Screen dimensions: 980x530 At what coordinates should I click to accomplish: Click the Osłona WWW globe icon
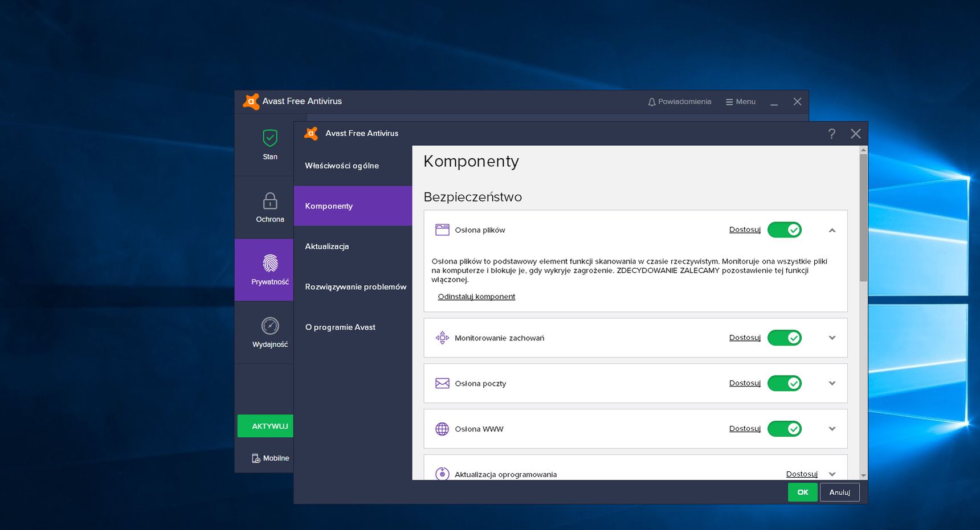(x=442, y=429)
